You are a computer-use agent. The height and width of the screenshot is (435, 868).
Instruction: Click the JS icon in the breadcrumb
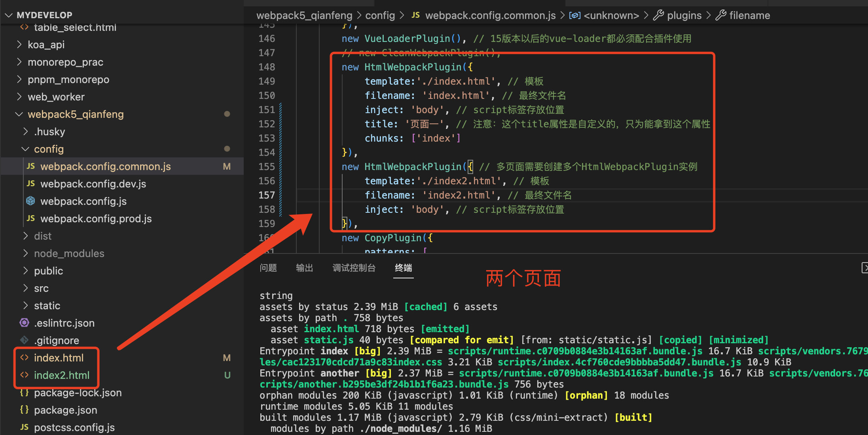coord(415,15)
